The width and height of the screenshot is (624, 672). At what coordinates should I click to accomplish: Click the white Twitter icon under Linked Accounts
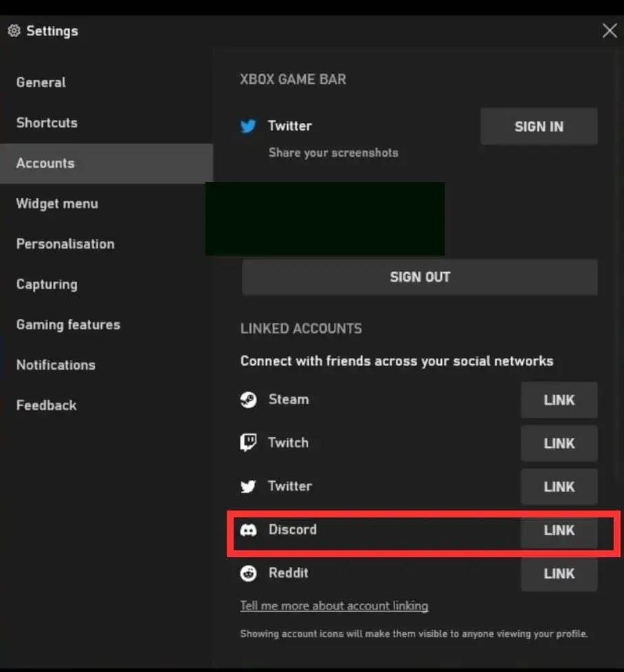pyautogui.click(x=248, y=486)
